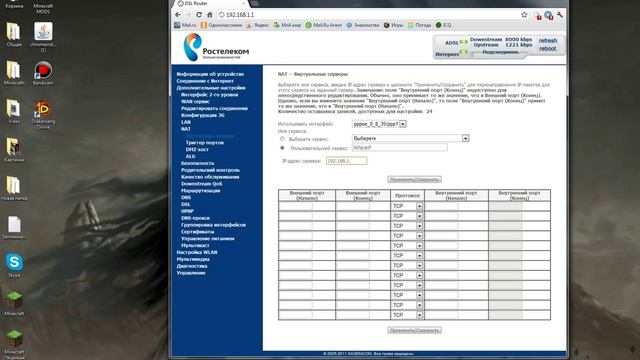
Task: Open the interface dropdown pppoe_0_8_35/ppp1
Action: 379,124
